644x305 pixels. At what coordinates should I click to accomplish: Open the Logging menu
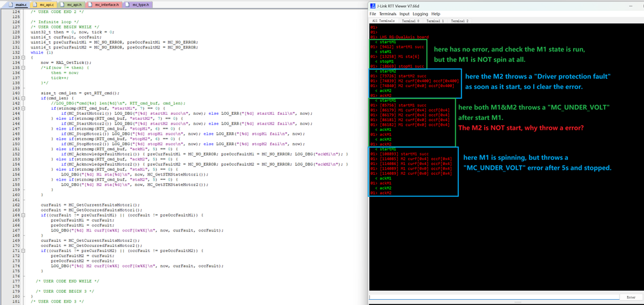(x=420, y=14)
